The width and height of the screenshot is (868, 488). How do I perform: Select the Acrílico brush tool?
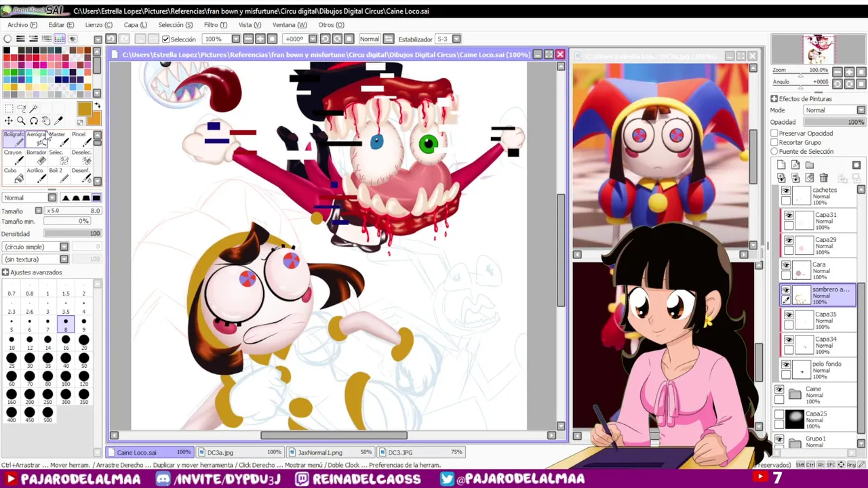(36, 175)
